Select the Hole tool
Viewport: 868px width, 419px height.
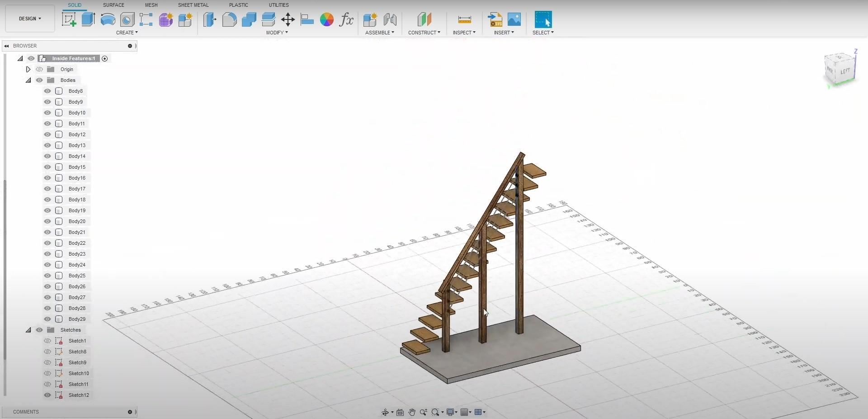[127, 19]
